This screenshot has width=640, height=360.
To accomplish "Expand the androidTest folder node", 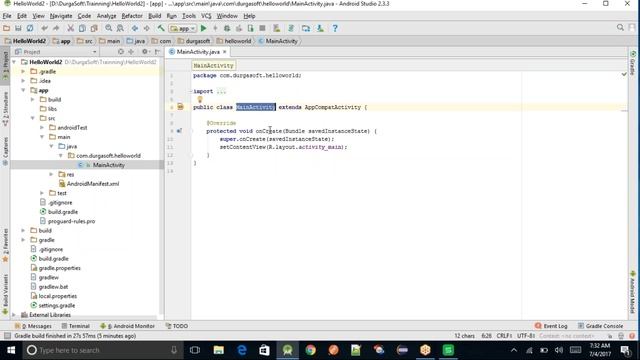I will click(42, 128).
